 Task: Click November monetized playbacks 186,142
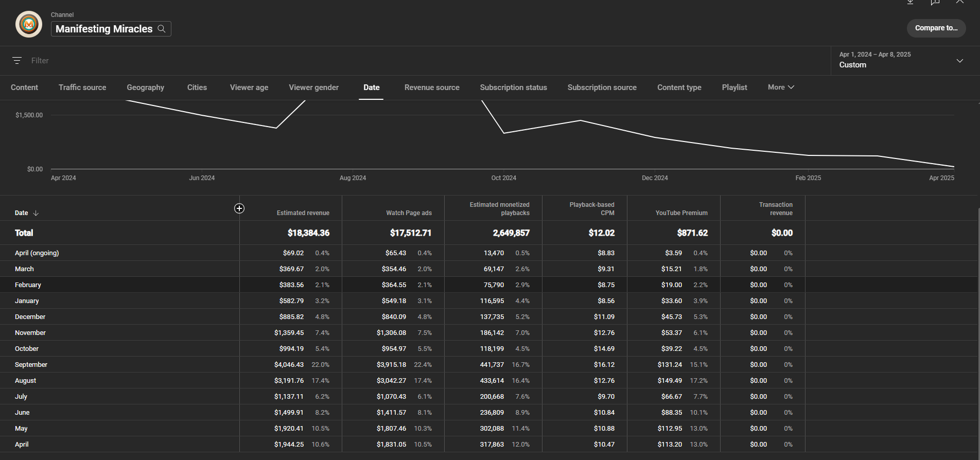(x=492, y=333)
